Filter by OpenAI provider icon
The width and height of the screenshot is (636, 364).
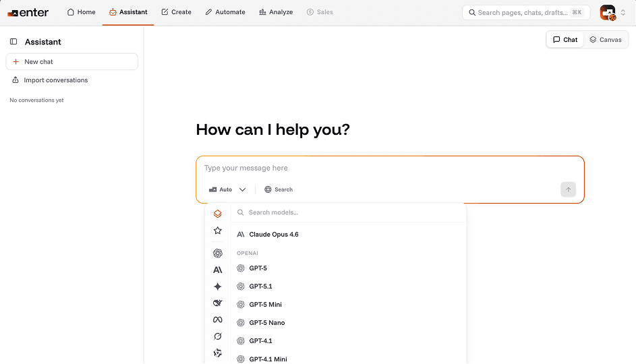point(218,253)
